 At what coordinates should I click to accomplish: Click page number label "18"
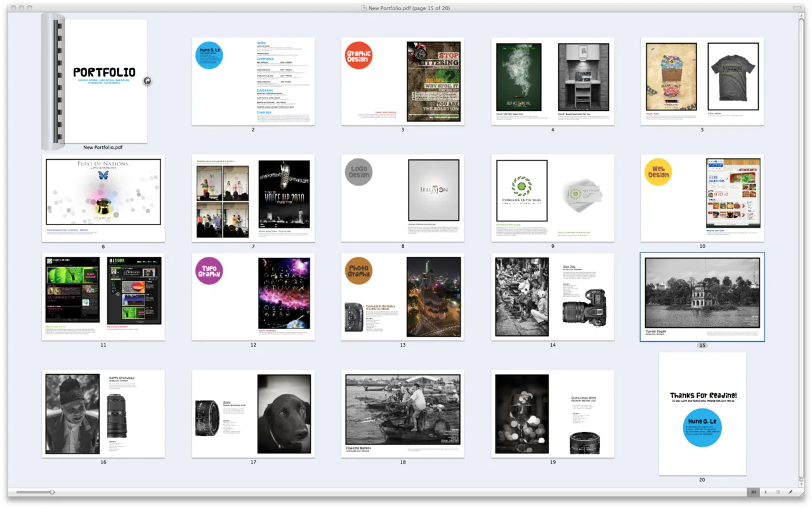click(403, 462)
